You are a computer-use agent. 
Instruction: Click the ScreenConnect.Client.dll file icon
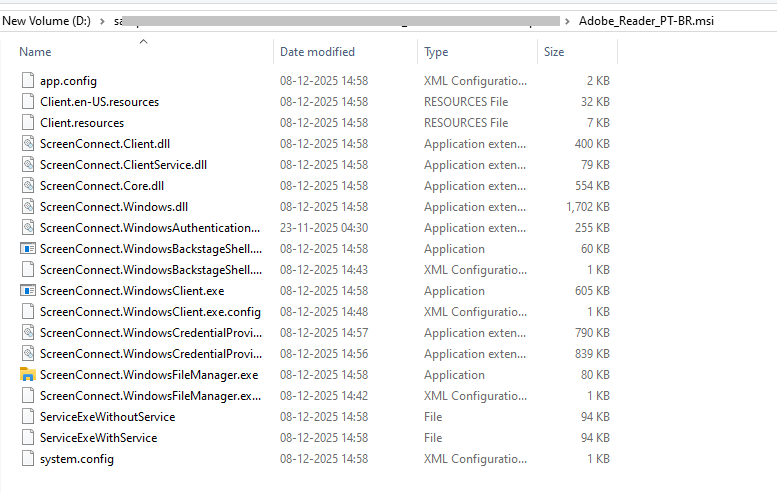click(28, 144)
